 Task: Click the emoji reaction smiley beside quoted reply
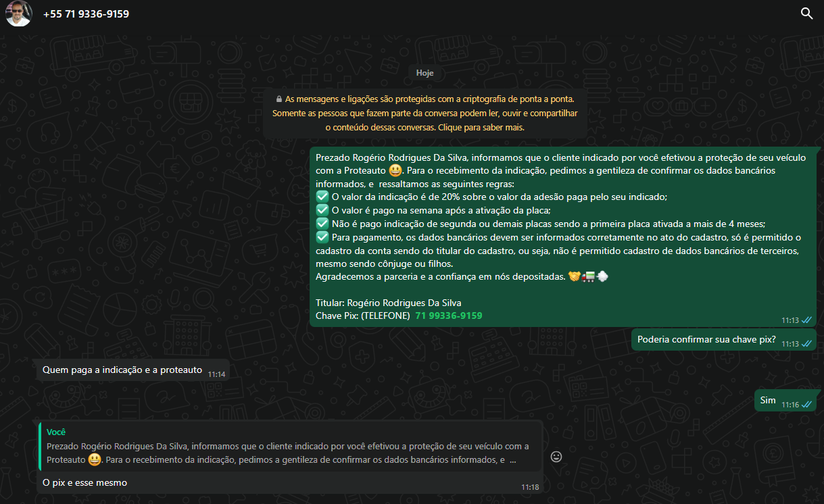point(556,457)
